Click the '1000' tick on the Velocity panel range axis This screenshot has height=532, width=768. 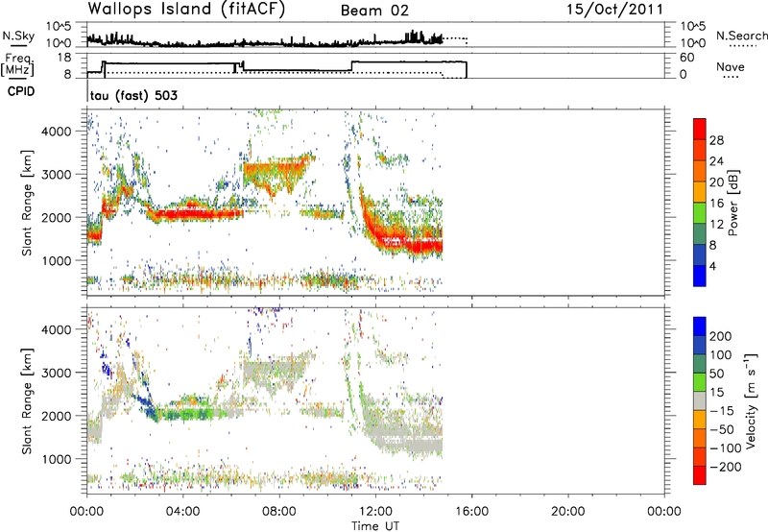pos(57,459)
